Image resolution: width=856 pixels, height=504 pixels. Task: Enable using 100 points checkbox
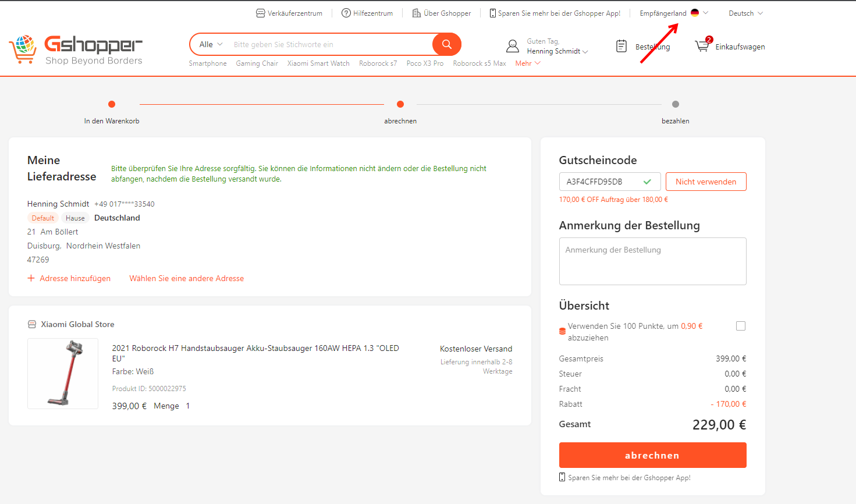tap(741, 326)
